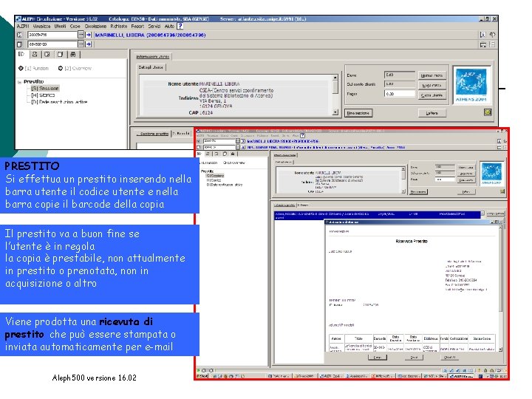Click the Athens 2004 user picture
Viewport: 532px width, 399px height.
point(471,85)
